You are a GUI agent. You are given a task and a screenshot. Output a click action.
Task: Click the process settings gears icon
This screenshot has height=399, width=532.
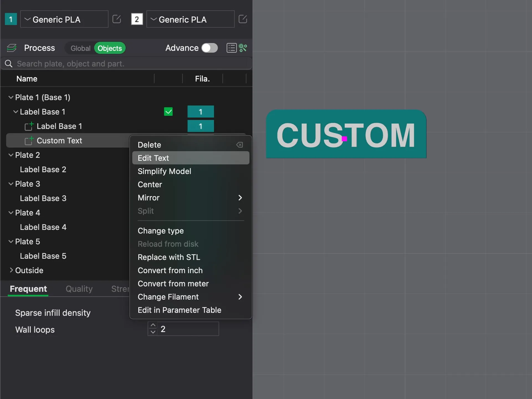click(x=243, y=48)
